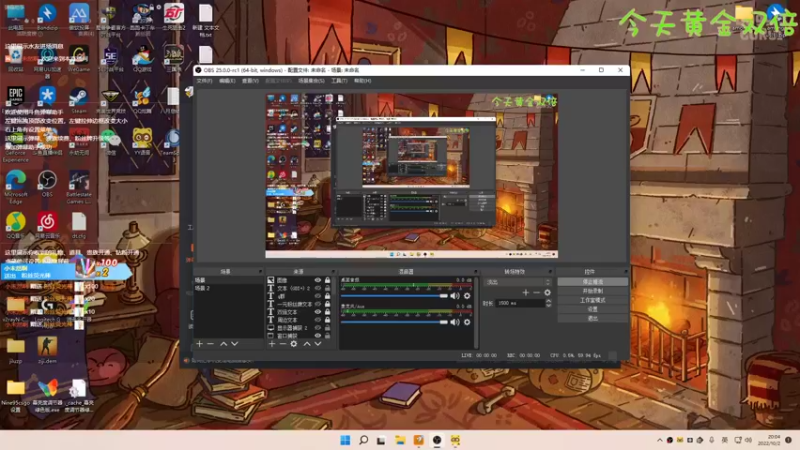Mute the 桌面音频 speaker icon
The width and height of the screenshot is (800, 450).
point(455,296)
